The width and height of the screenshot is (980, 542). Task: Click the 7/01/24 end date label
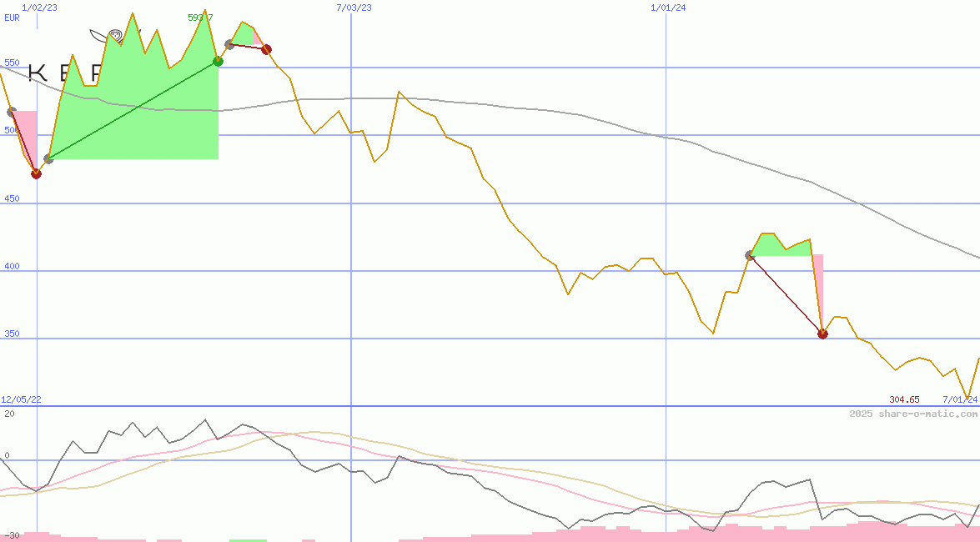[959, 399]
